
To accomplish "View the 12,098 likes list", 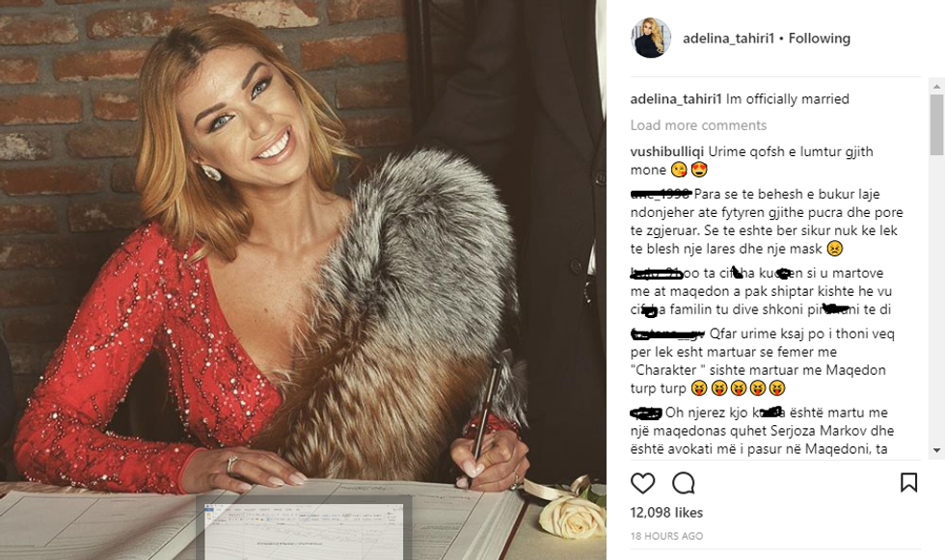I will [666, 513].
